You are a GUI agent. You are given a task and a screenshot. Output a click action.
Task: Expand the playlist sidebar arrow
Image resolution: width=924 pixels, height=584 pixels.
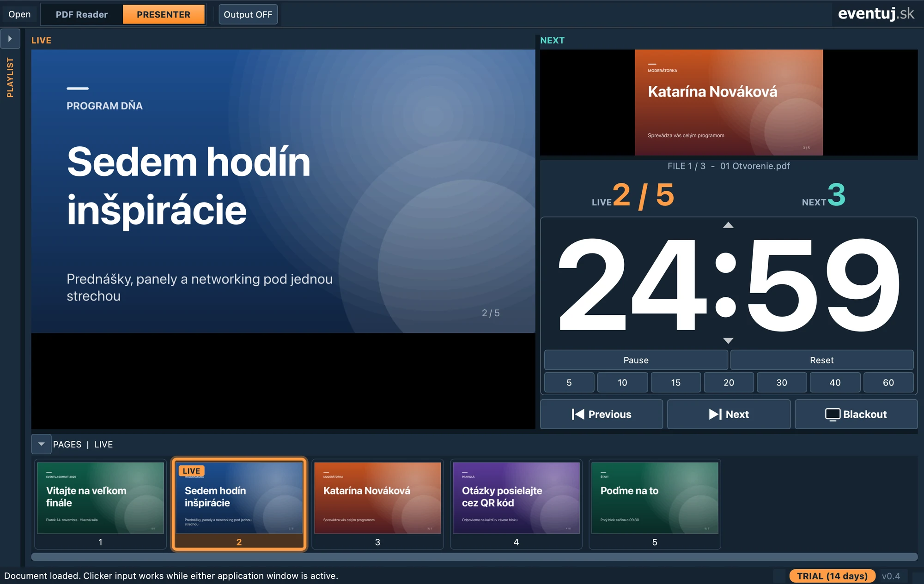pos(10,39)
